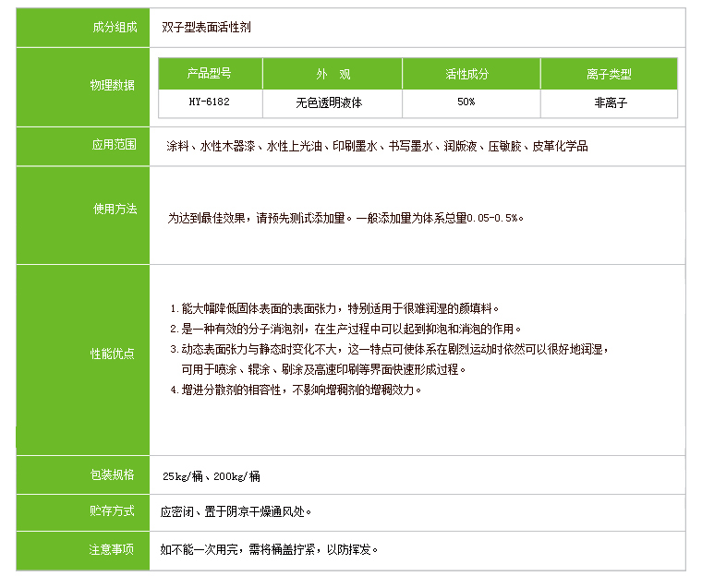This screenshot has height=588, width=702.
Task: Select the 双子型表面活性剂 text
Action: 207,27
